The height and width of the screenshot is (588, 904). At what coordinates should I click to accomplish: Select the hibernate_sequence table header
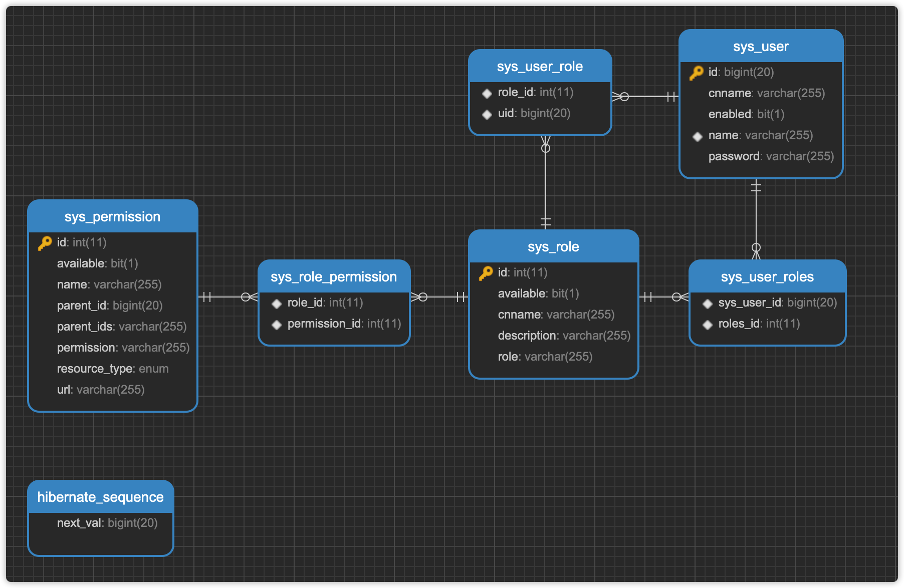(101, 497)
